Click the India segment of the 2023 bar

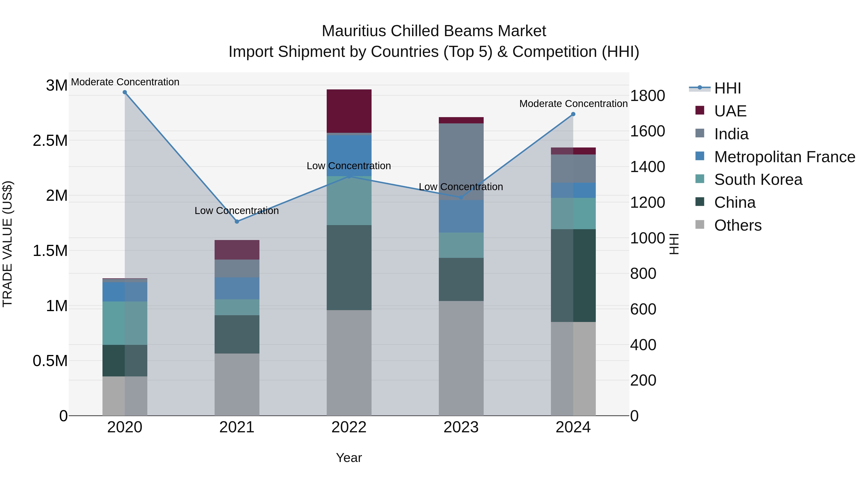461,162
